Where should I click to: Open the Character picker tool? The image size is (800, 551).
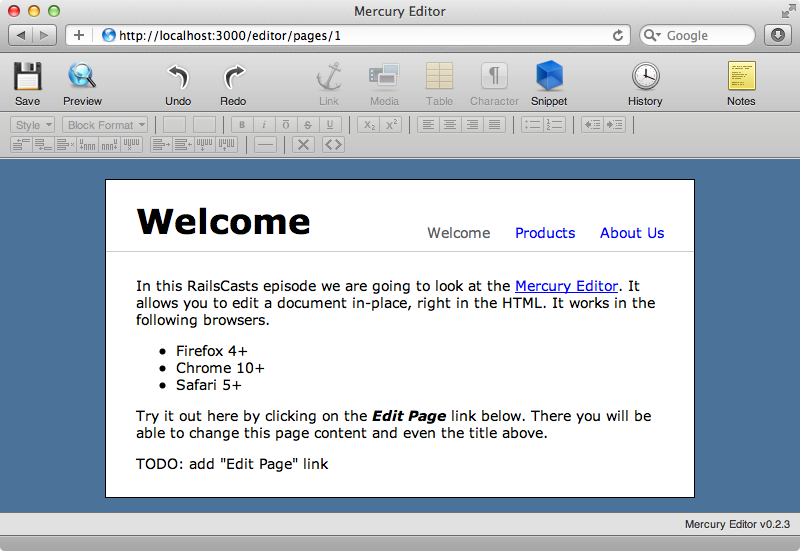coord(494,84)
